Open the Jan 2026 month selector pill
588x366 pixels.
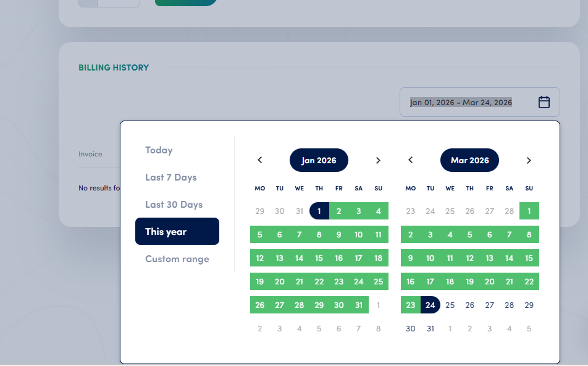tap(319, 160)
